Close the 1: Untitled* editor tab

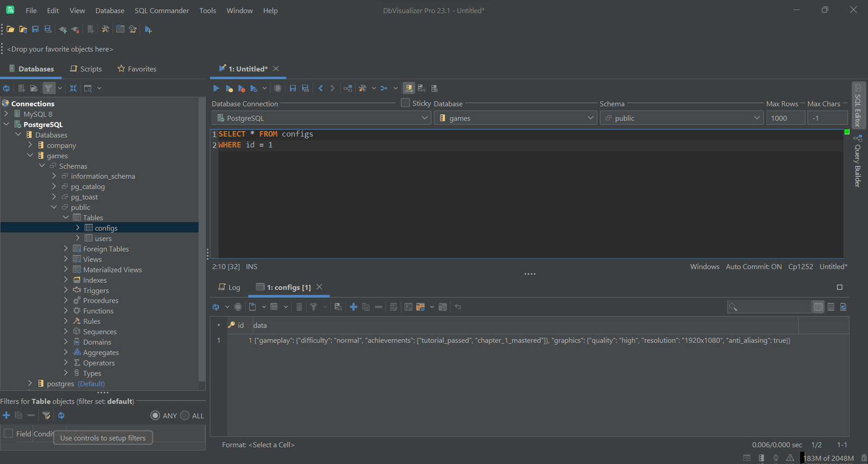[276, 68]
